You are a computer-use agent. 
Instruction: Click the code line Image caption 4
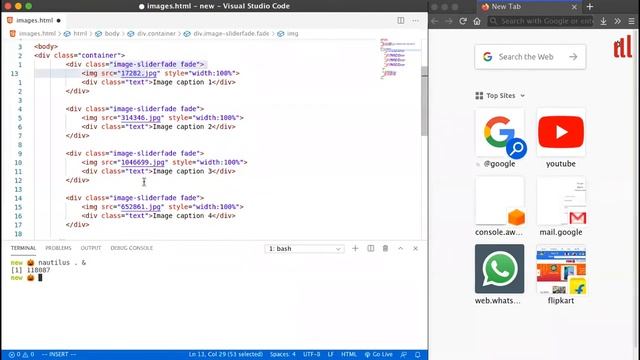point(159,216)
